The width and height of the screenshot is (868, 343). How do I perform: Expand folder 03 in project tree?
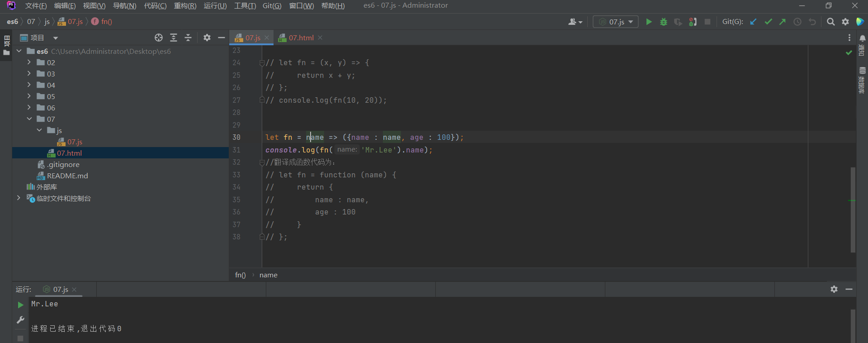[29, 74]
